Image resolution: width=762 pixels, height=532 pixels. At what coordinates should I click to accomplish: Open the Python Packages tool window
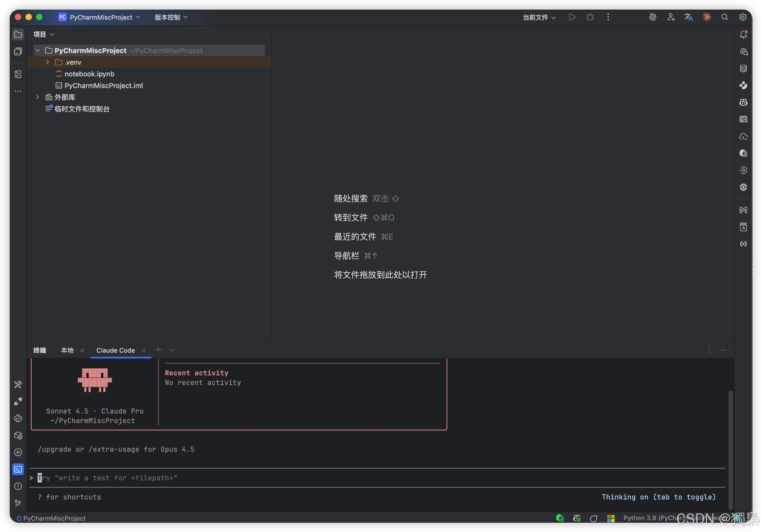[18, 435]
